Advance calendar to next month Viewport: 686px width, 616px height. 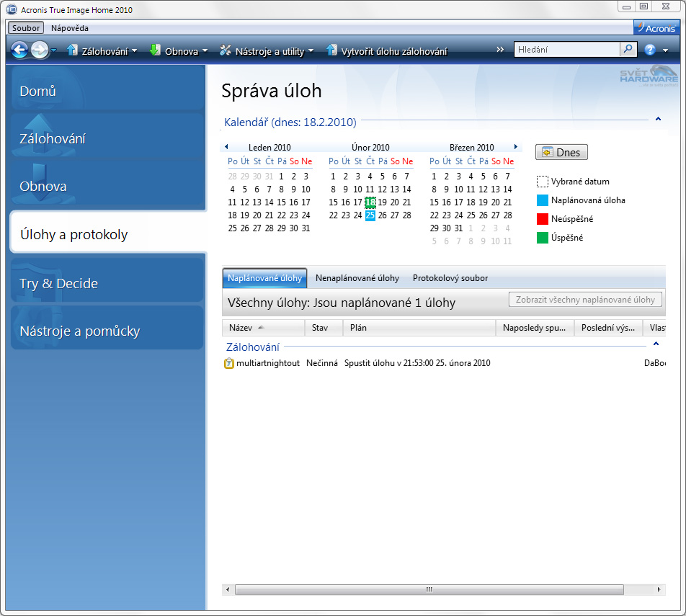pyautogui.click(x=515, y=147)
